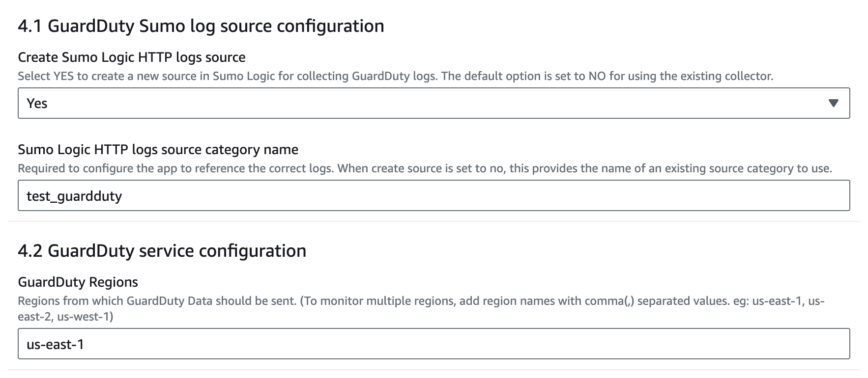Viewport: 868px width, 378px height.
Task: Click the 'Select YES to create a new source' description
Action: [395, 76]
